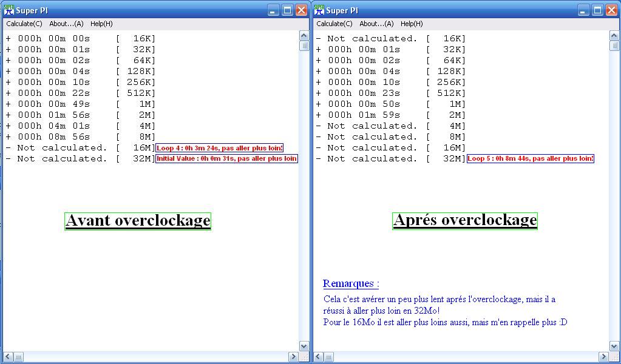Select the 256K 10s row in right window
The image size is (621, 364).
(390, 82)
